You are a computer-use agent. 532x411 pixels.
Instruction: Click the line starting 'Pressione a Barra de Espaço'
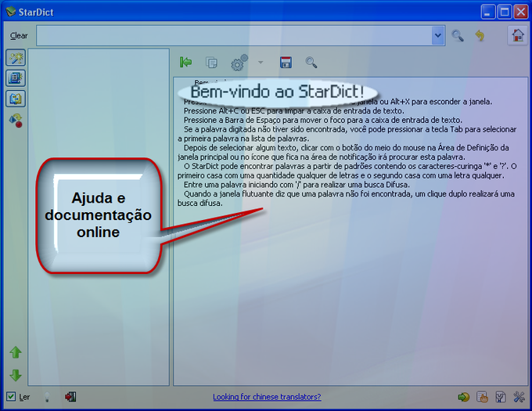(323, 120)
